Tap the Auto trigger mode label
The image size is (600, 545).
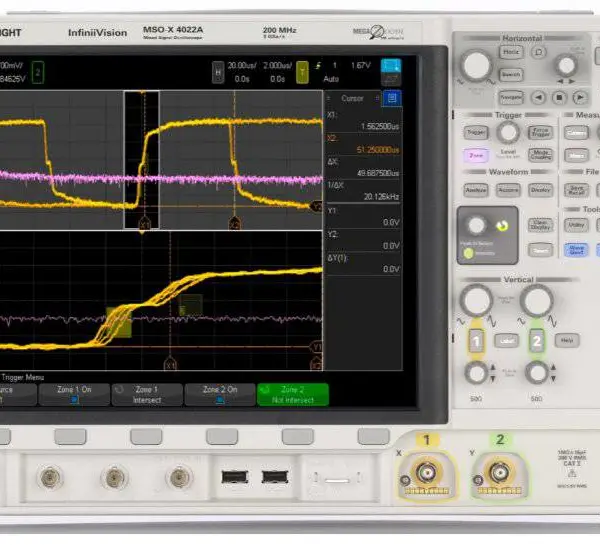331,79
